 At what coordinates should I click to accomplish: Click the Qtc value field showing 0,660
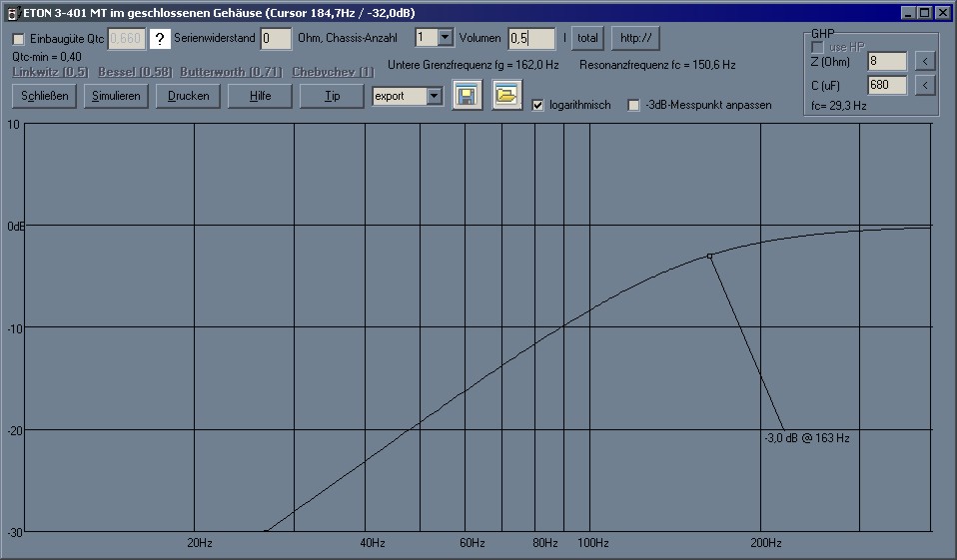[126, 38]
